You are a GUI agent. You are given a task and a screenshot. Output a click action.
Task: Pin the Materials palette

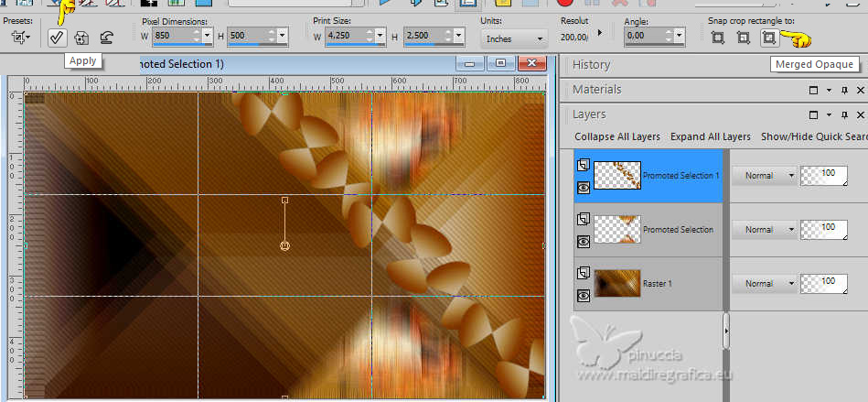pyautogui.click(x=845, y=91)
